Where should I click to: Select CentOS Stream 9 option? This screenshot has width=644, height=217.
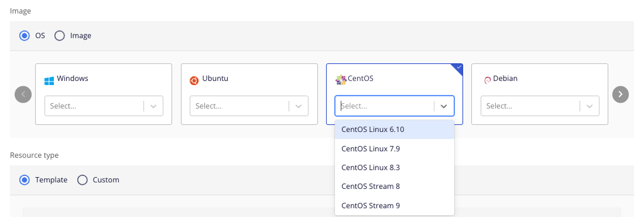pyautogui.click(x=395, y=205)
